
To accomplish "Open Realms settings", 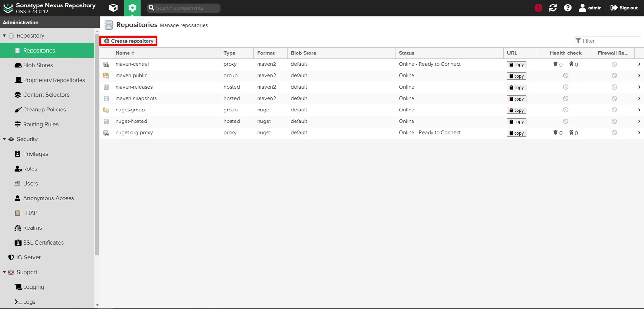I will point(28,228).
